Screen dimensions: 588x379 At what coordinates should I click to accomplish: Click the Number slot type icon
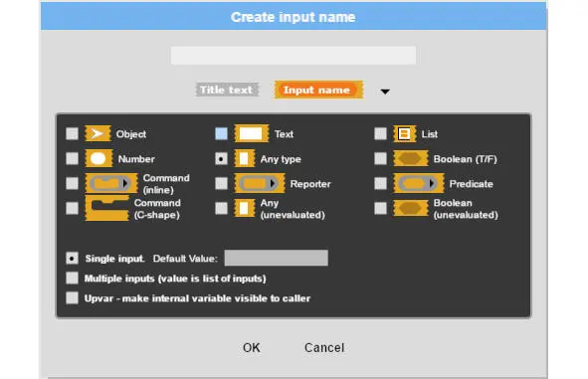(x=98, y=158)
